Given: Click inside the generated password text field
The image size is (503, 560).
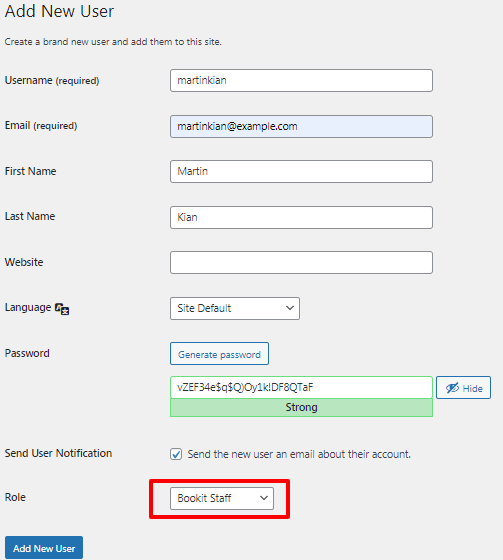Looking at the screenshot, I should point(301,387).
